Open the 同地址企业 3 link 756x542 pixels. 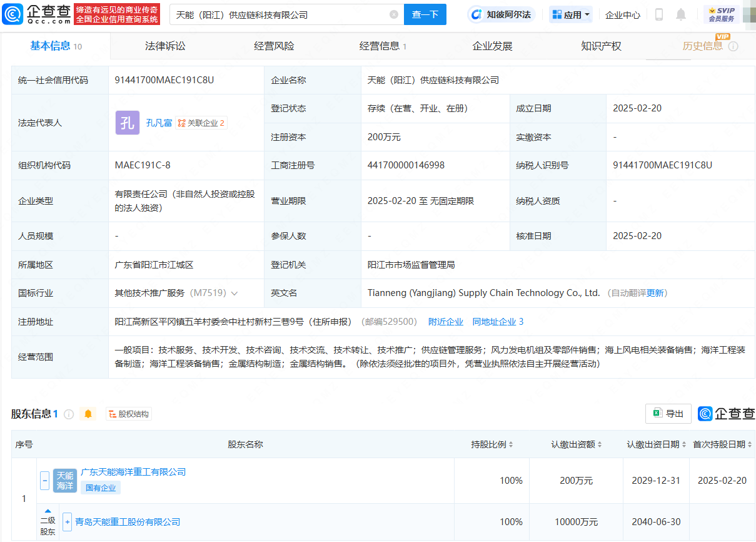point(498,322)
